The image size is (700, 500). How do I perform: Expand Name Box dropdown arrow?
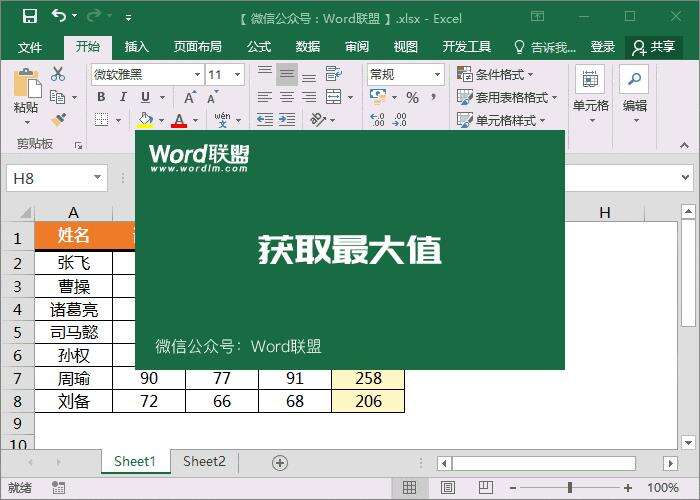coord(97,178)
